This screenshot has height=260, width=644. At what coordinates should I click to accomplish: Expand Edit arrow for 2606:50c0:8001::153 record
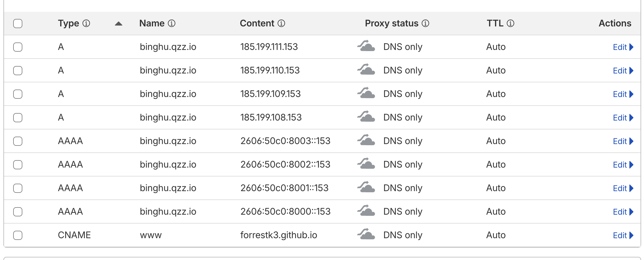click(623, 188)
